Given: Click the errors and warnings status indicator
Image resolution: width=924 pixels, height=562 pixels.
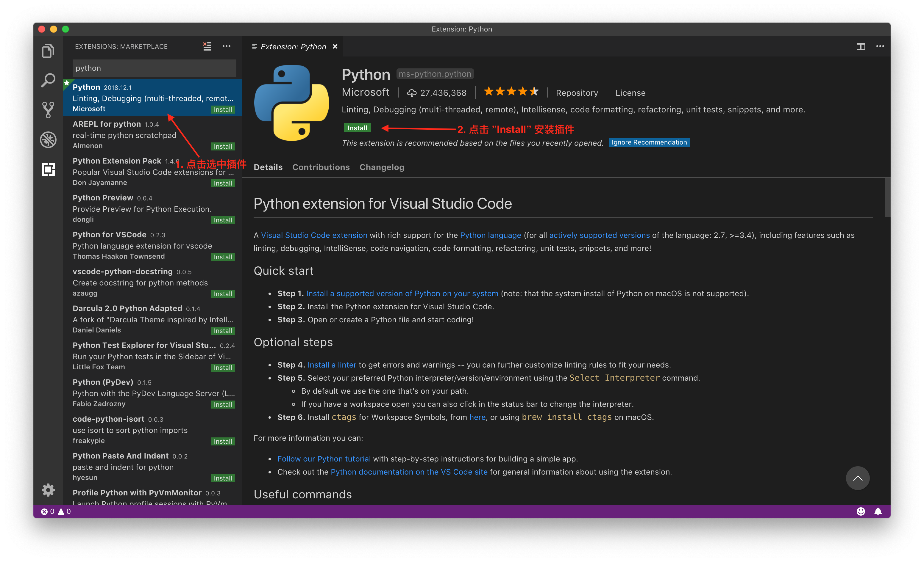Looking at the screenshot, I should tap(56, 511).
